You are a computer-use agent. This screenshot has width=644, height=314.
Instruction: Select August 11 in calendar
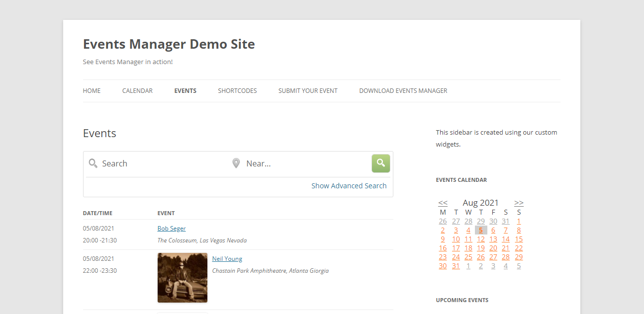tap(468, 239)
